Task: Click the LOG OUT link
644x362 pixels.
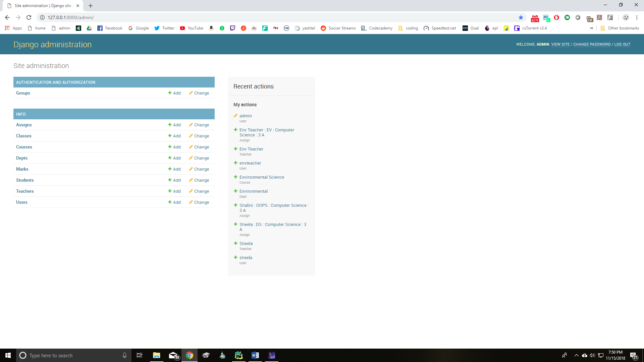Action: click(622, 44)
